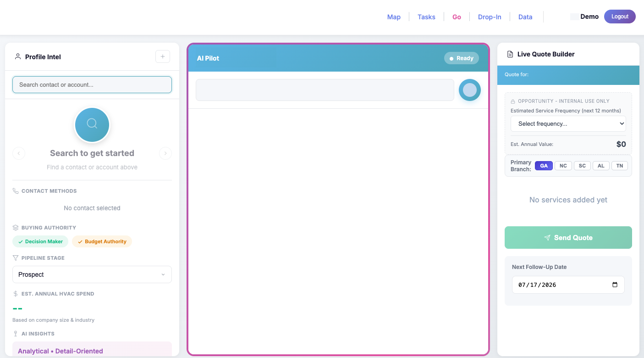Viewport: 644px width, 358px height.
Task: Click the Analytical Detail-Oriented insight card
Action: 92,349
